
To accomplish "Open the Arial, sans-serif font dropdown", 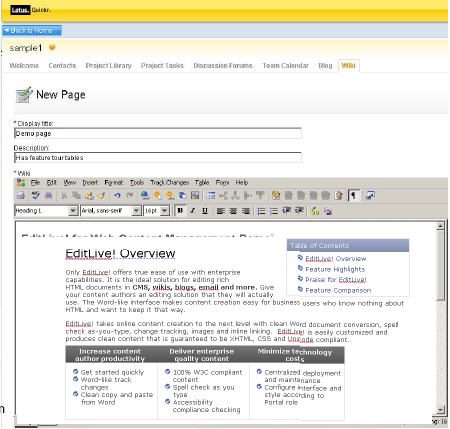I will tap(136, 211).
